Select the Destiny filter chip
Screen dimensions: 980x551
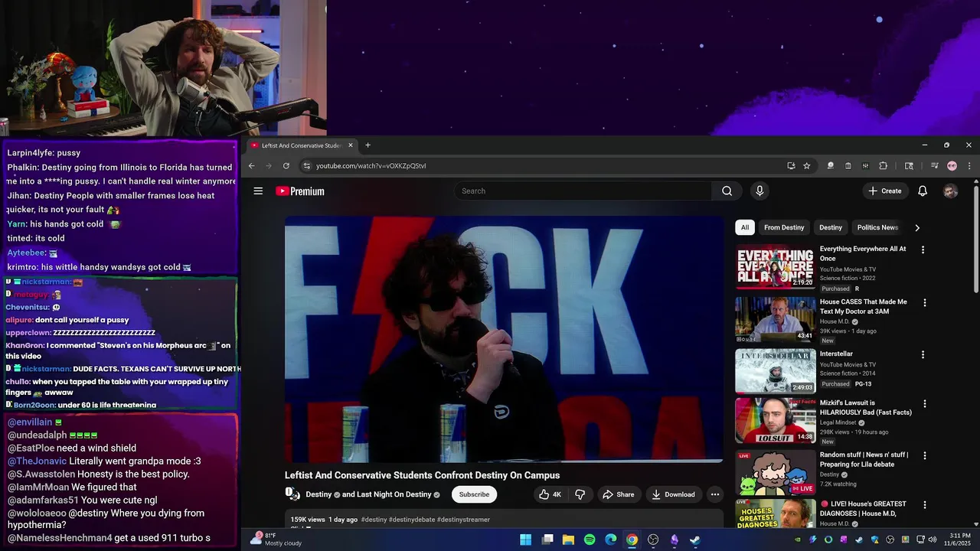831,227
